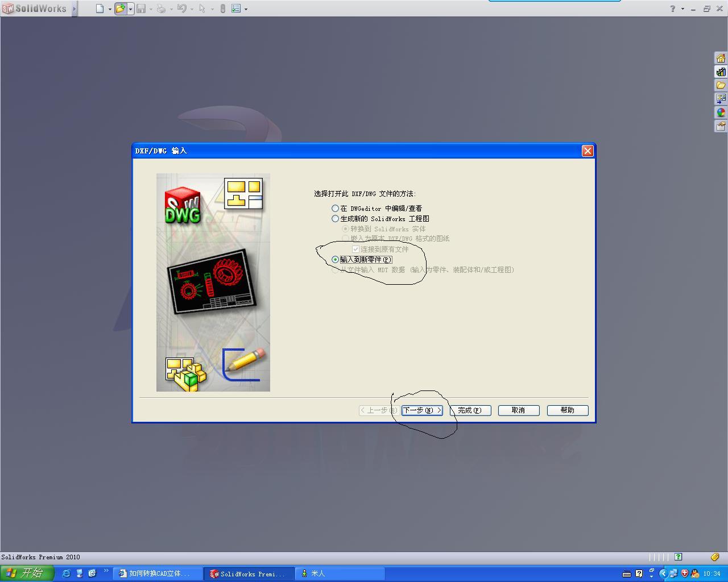The width and height of the screenshot is (728, 582).
Task: Launch Internet Explorer from quick launch
Action: click(66, 573)
